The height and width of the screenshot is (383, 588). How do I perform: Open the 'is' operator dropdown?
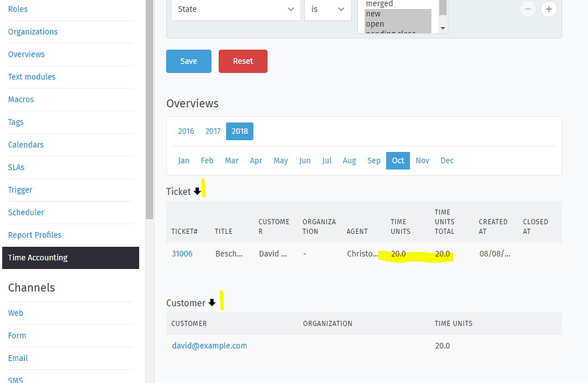pyautogui.click(x=328, y=10)
